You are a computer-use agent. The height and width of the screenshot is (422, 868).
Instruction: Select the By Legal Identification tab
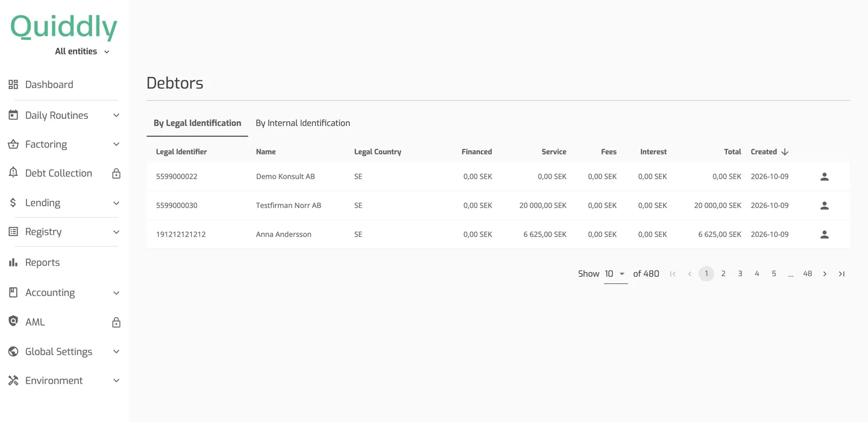[197, 123]
